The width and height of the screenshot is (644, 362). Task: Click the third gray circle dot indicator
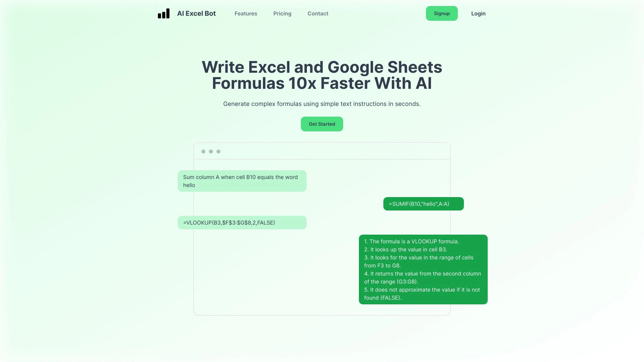tap(218, 151)
